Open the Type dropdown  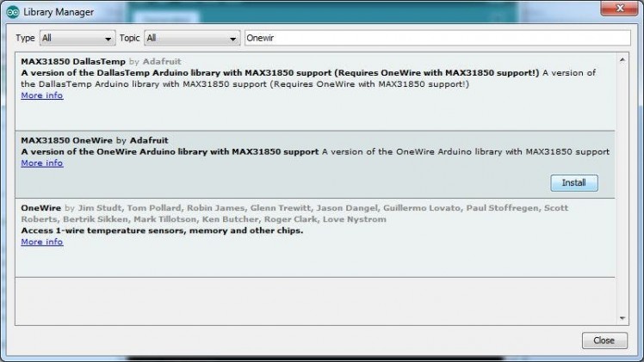pos(77,38)
